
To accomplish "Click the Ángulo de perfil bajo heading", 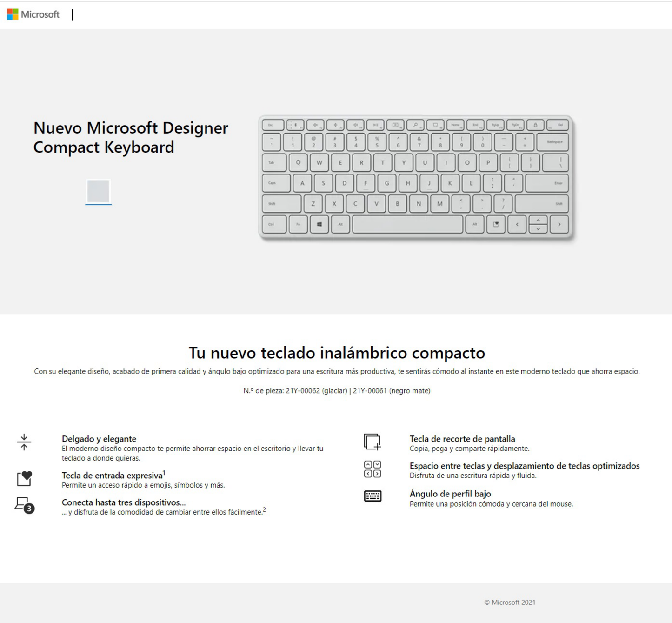I will (450, 494).
